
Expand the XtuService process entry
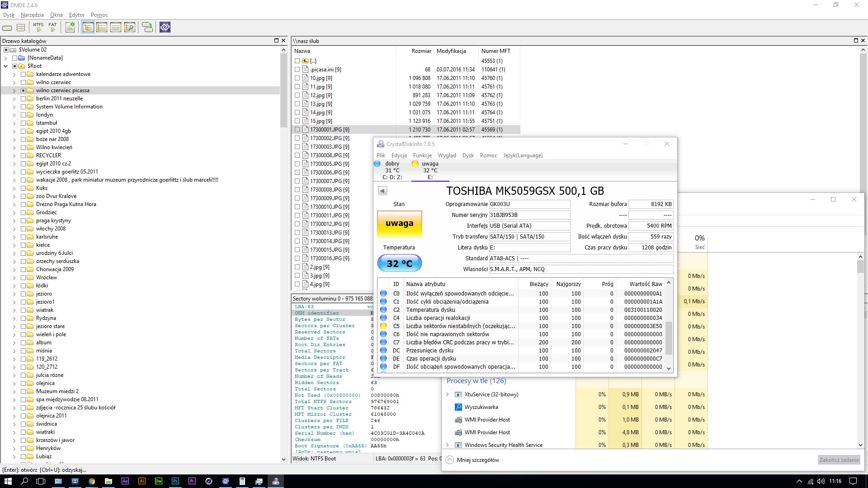(x=448, y=394)
